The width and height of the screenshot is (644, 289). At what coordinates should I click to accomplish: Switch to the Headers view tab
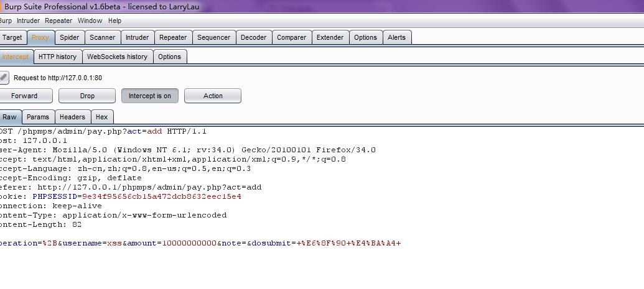pyautogui.click(x=72, y=117)
